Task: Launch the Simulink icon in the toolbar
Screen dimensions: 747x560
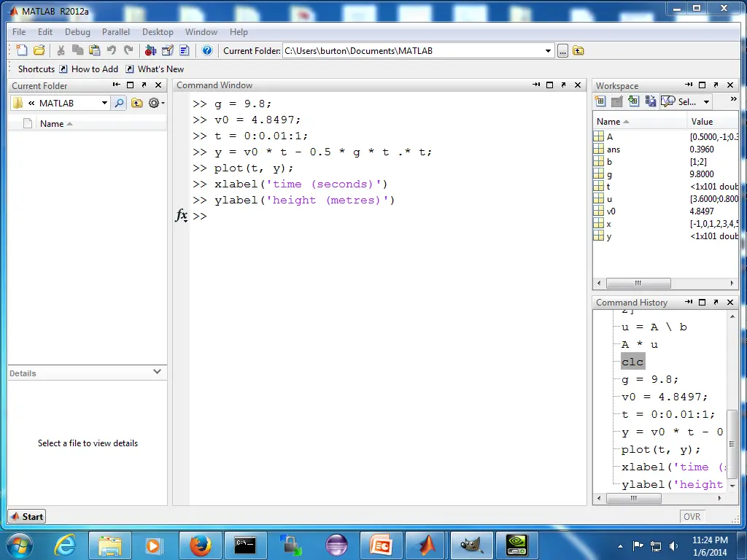Action: (150, 50)
